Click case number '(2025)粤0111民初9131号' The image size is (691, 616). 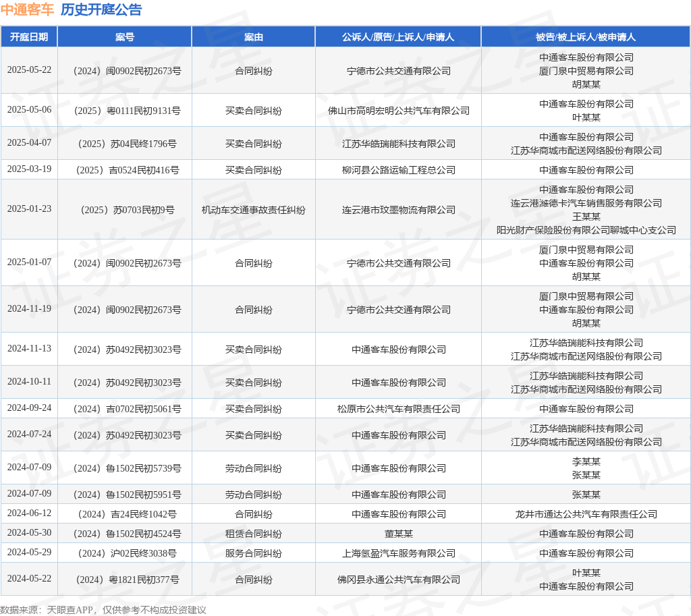[x=127, y=111]
